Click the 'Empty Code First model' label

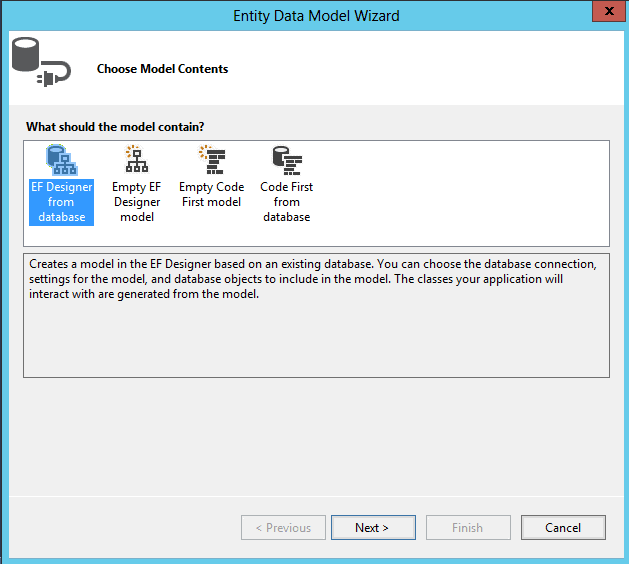point(211,195)
